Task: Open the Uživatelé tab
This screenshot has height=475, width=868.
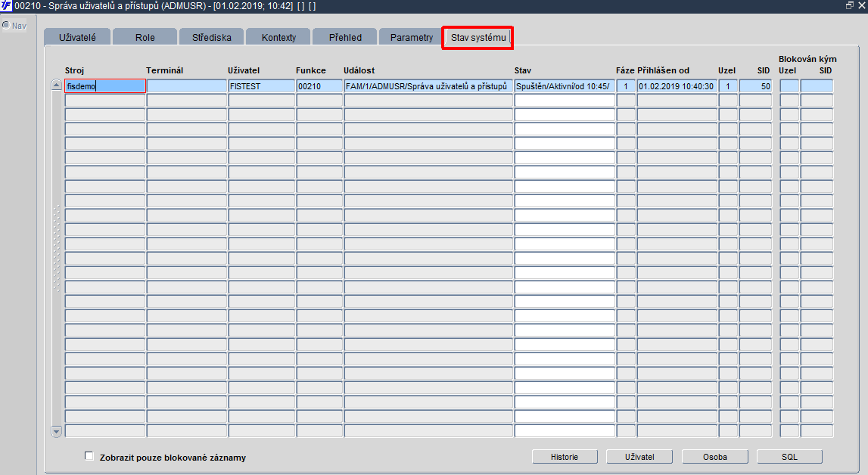Action: (x=77, y=37)
